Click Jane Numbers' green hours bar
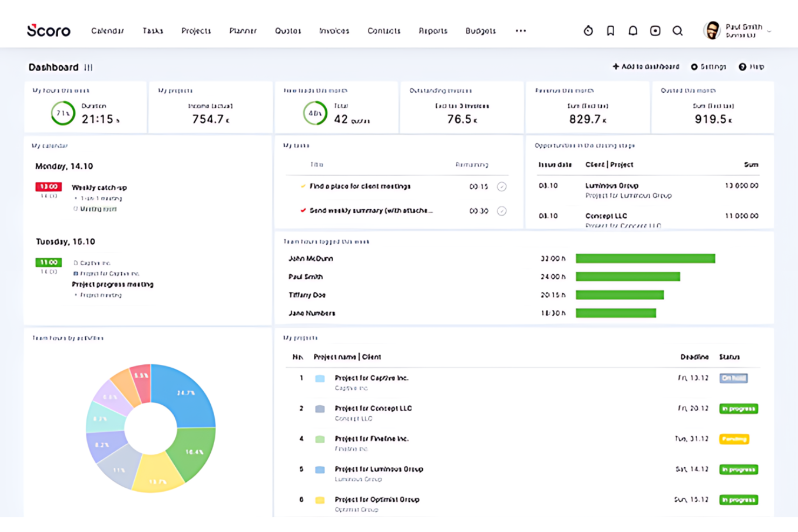This screenshot has width=798, height=532. [616, 313]
